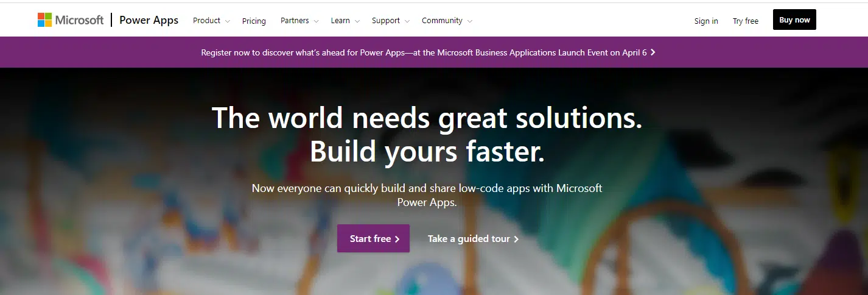
Task: Click "The world needs great solutions" headline
Action: click(x=427, y=118)
